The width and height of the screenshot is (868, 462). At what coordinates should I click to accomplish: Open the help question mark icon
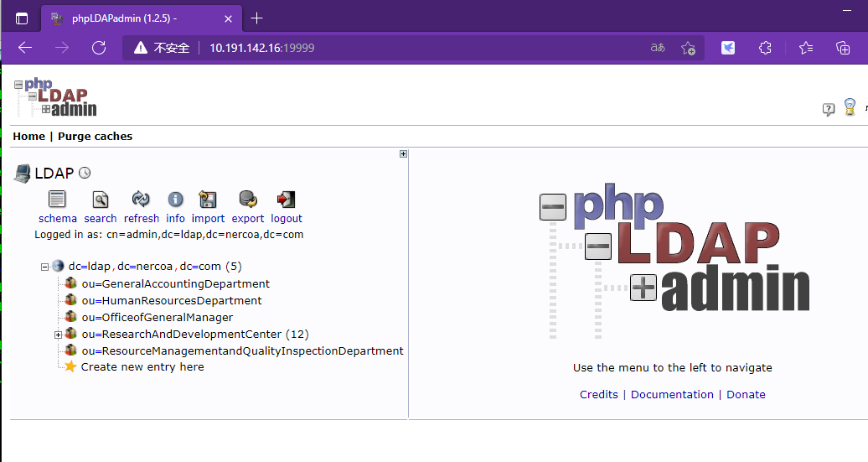point(828,109)
